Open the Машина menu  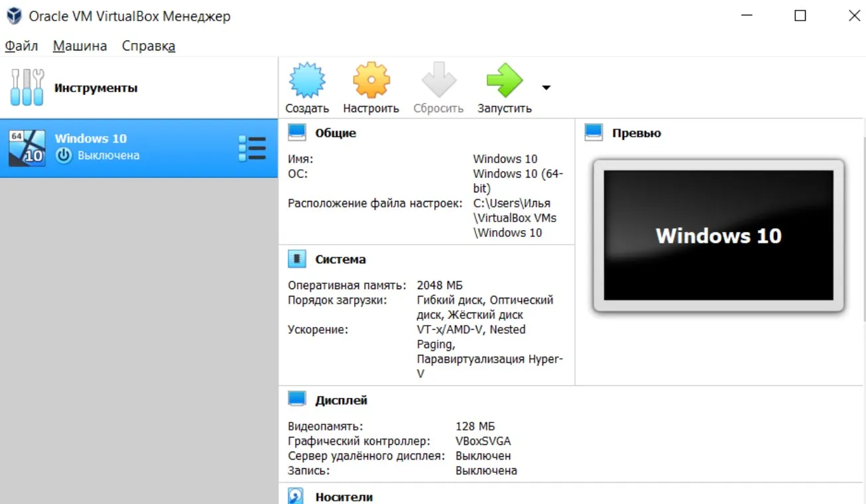[80, 46]
